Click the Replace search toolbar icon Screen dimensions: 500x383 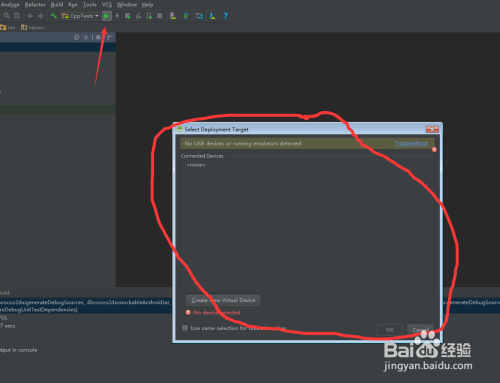click(17, 16)
